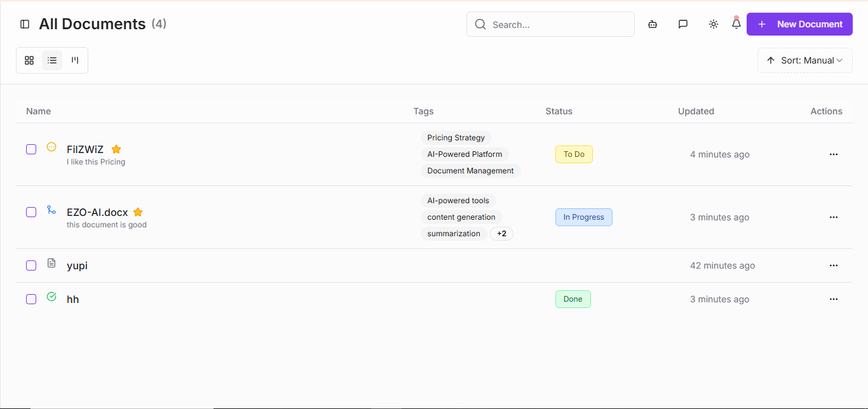The width and height of the screenshot is (868, 409).
Task: Click the AI-Powered Platform tag
Action: tap(465, 154)
